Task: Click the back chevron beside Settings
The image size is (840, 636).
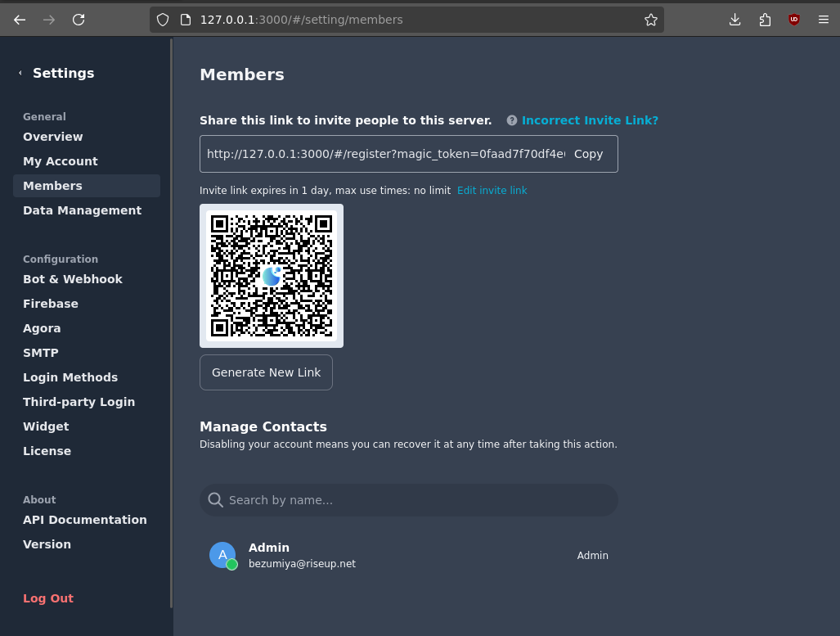Action: (20, 73)
